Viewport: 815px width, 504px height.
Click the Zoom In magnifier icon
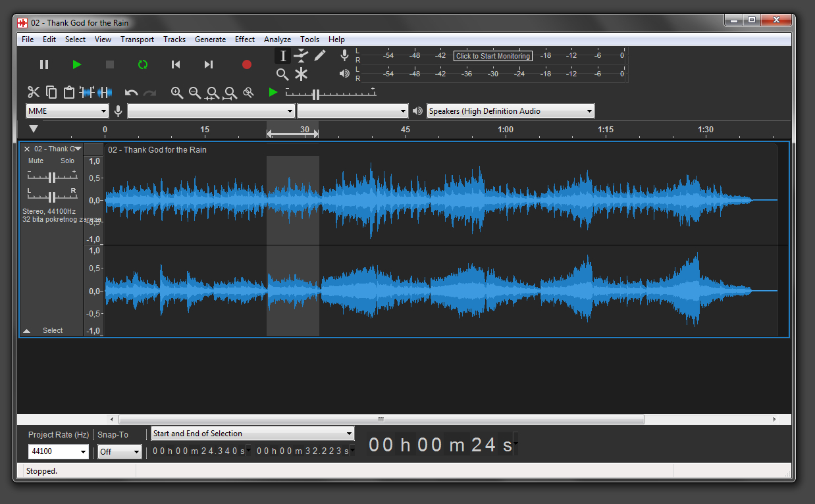click(177, 93)
